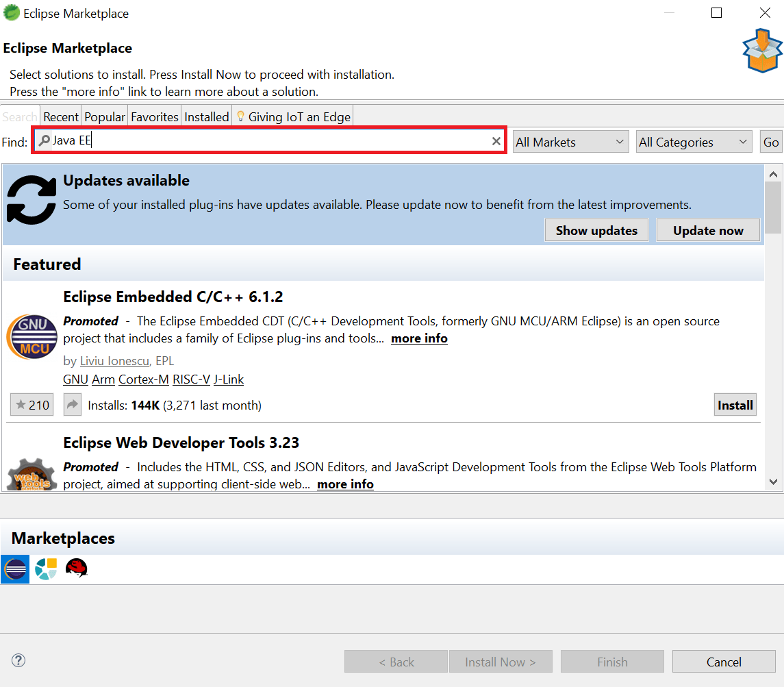Open the Popular tab
Image resolution: width=784 pixels, height=687 pixels.
click(104, 116)
